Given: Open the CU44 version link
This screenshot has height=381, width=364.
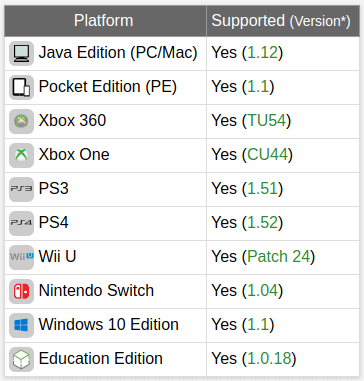Looking at the screenshot, I should click(x=267, y=155).
